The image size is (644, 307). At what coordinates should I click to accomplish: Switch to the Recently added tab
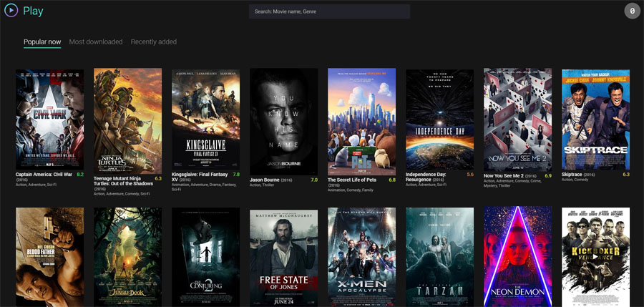point(154,42)
